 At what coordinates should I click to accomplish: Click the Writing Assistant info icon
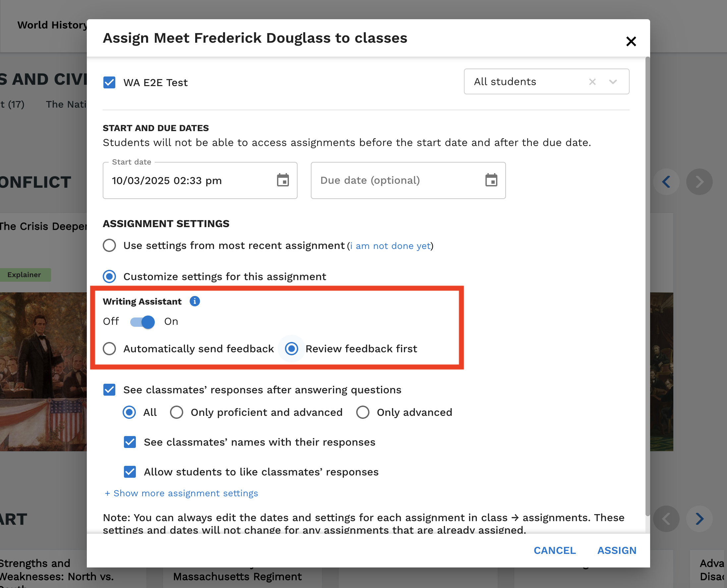[x=195, y=301]
